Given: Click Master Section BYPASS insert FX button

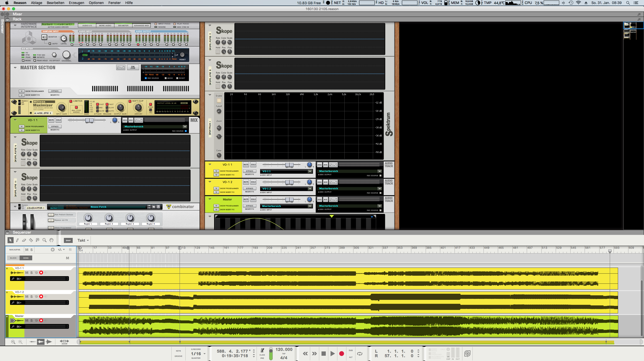Looking at the screenshot, I should 55,91.
